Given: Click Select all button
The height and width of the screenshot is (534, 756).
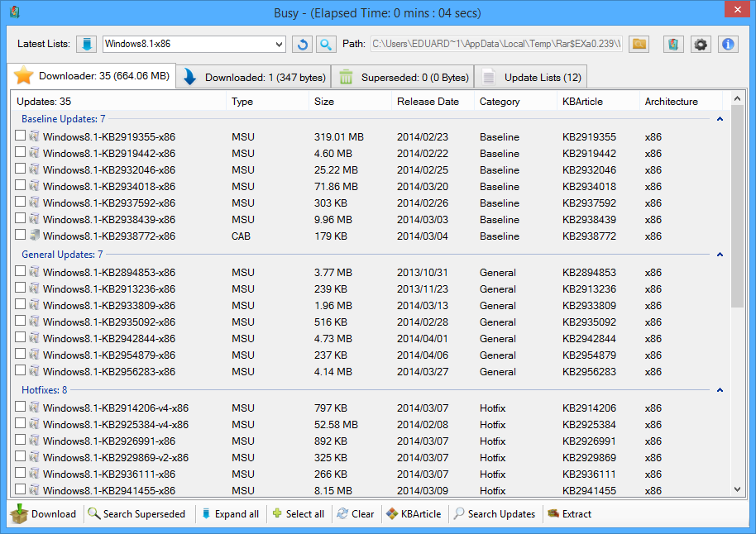Looking at the screenshot, I should 299,514.
